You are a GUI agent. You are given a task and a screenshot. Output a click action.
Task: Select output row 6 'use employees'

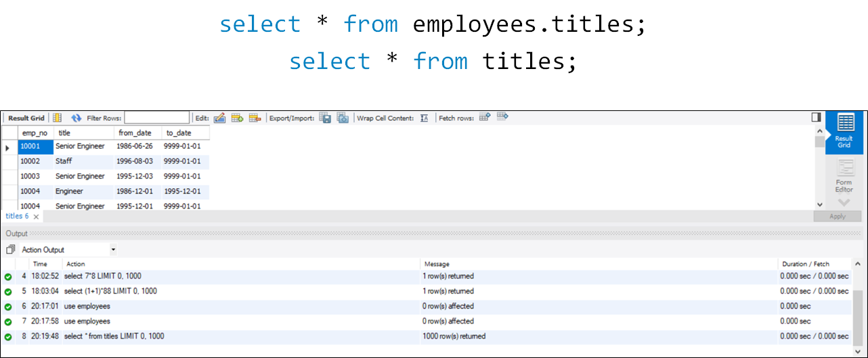click(x=427, y=306)
